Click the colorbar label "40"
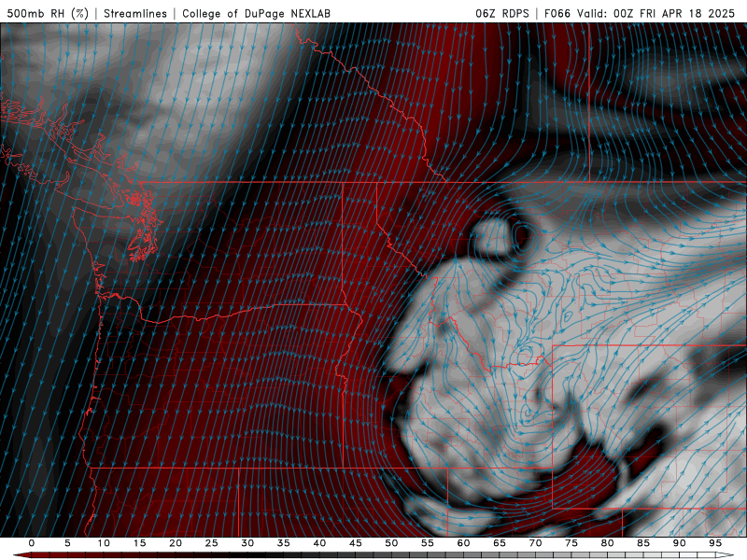This screenshot has width=747, height=560. pyautogui.click(x=319, y=543)
